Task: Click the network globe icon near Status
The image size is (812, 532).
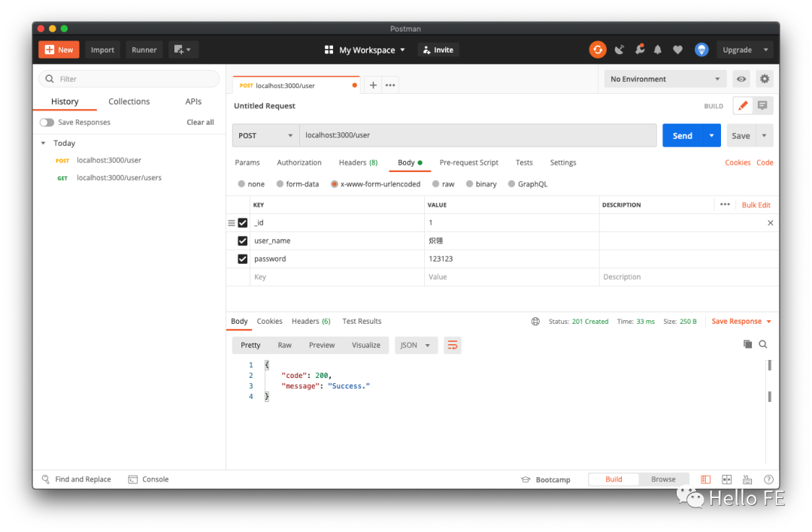Action: pos(535,322)
